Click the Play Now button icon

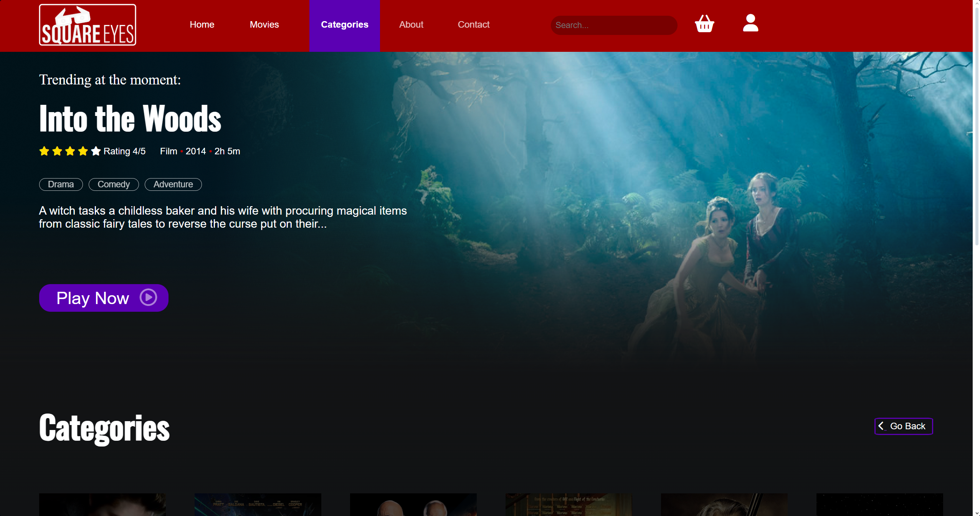[147, 298]
